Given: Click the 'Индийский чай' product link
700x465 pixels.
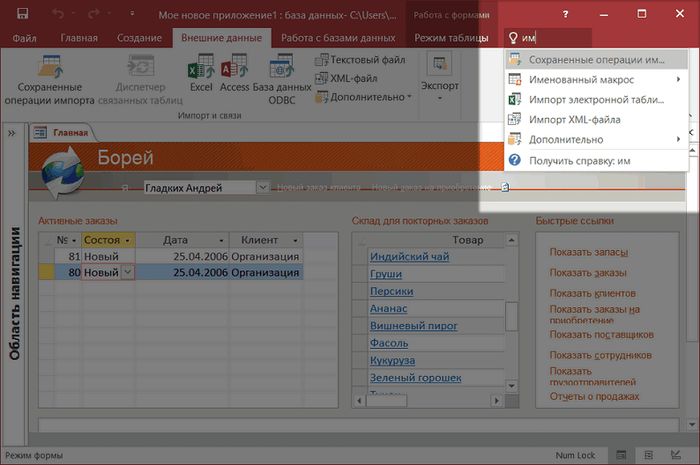Looking at the screenshot, I should click(x=409, y=257).
